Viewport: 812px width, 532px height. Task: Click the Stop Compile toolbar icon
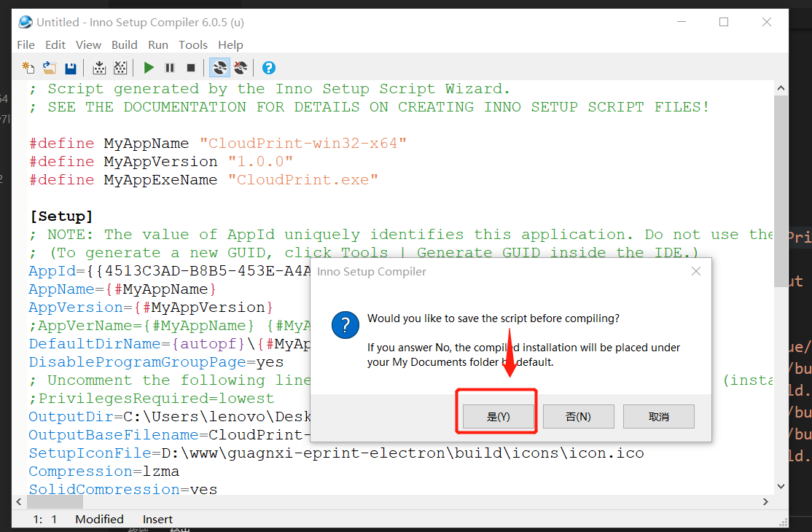point(120,68)
